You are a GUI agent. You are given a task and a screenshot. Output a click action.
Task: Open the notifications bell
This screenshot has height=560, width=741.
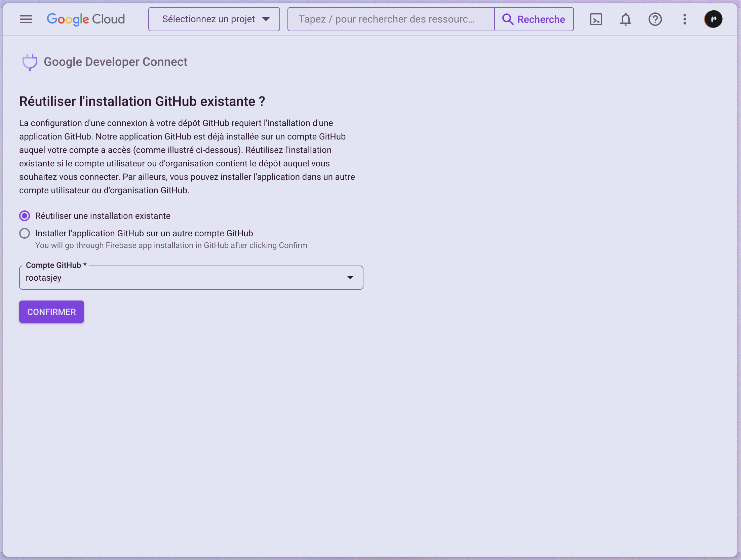(625, 19)
